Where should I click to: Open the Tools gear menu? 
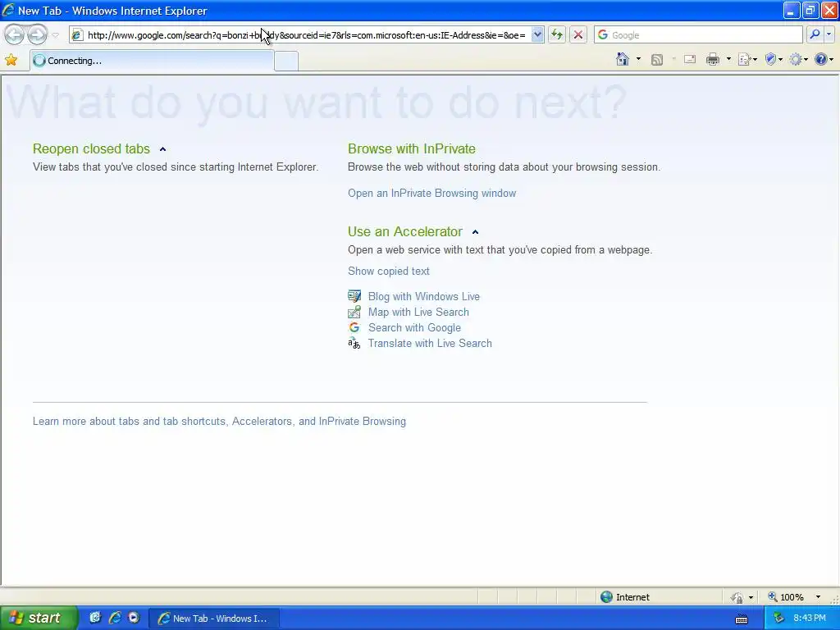(798, 59)
